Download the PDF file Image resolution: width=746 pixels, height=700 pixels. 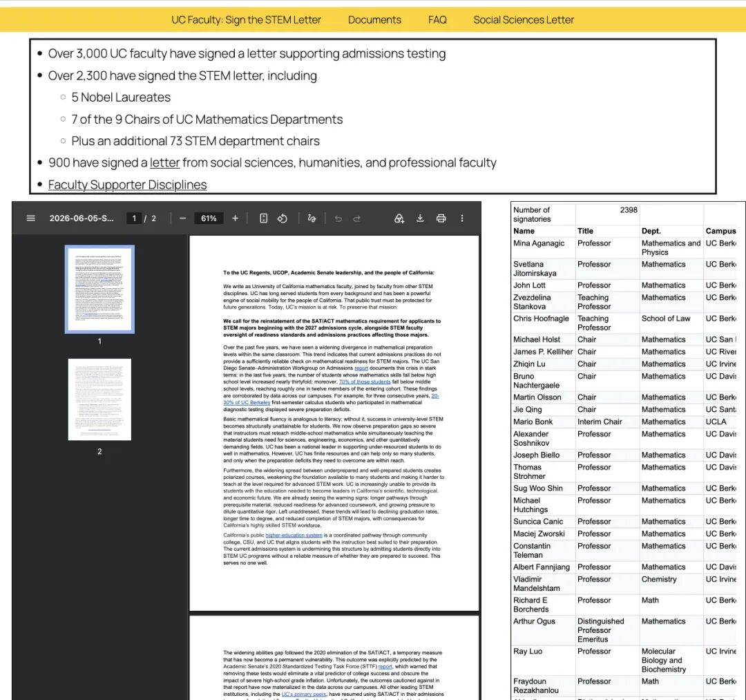(420, 218)
